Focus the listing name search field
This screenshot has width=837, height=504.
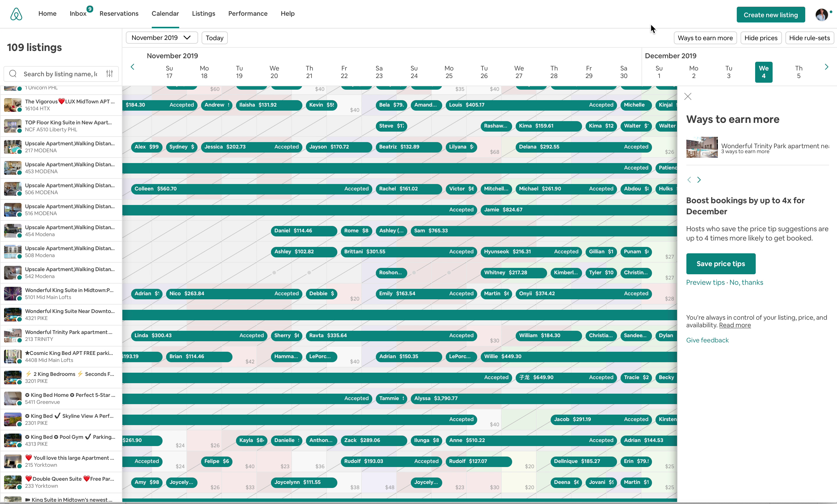61,74
